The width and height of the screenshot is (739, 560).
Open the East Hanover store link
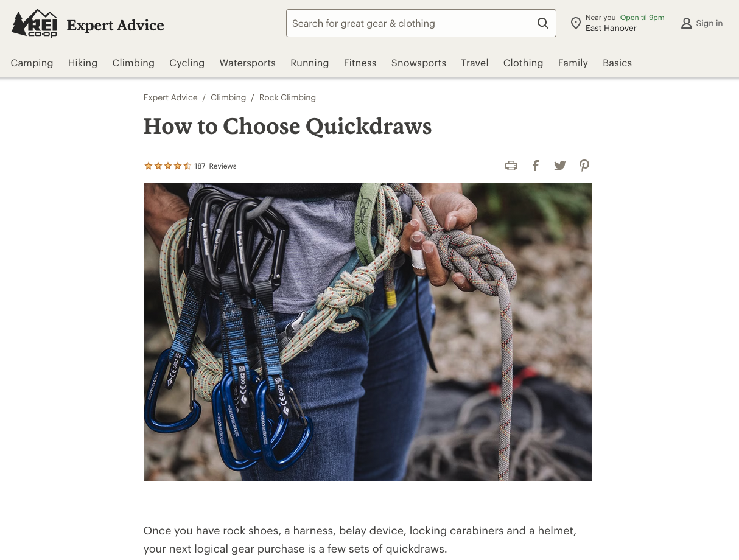click(x=611, y=28)
